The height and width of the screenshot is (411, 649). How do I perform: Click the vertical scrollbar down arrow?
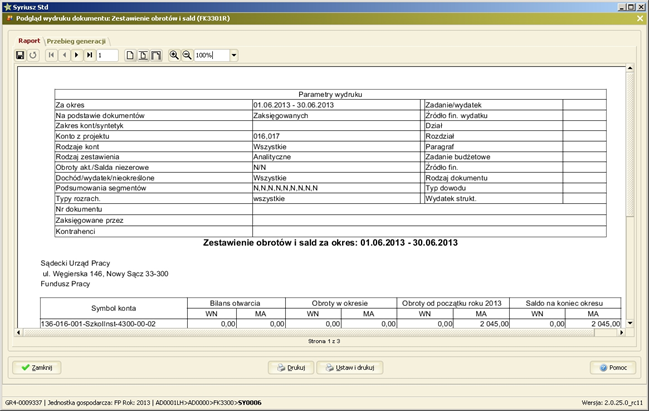(630, 323)
